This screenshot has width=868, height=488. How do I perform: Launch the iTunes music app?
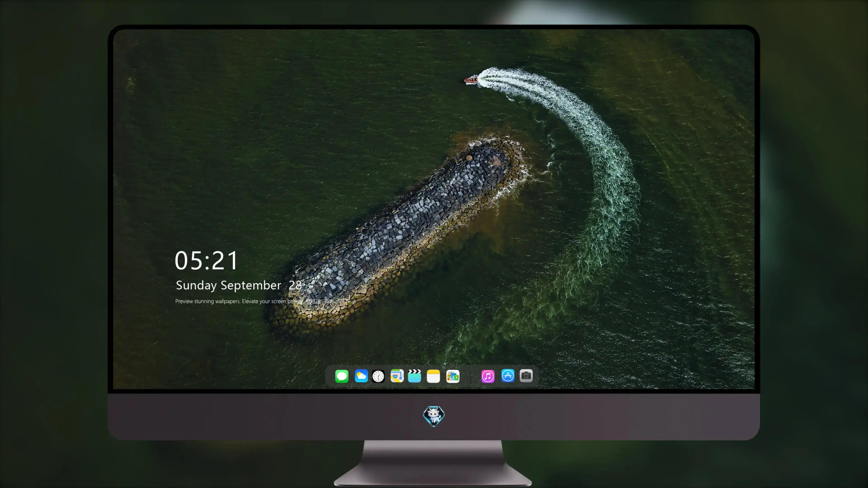coord(488,376)
